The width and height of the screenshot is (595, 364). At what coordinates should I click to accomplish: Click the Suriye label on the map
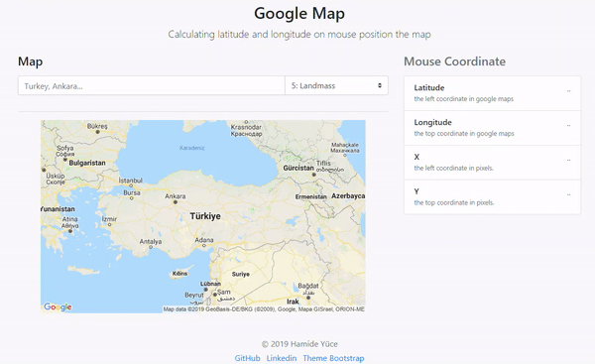point(241,274)
